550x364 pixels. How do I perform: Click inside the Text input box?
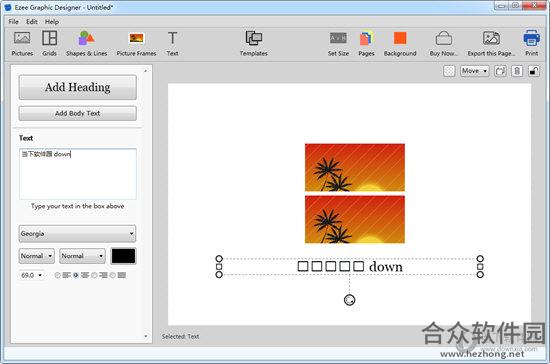pyautogui.click(x=78, y=174)
